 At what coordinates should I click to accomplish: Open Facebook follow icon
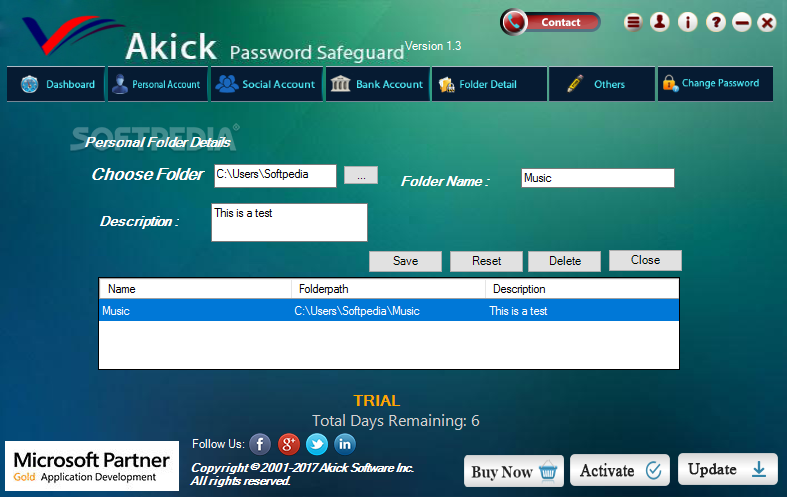point(260,444)
